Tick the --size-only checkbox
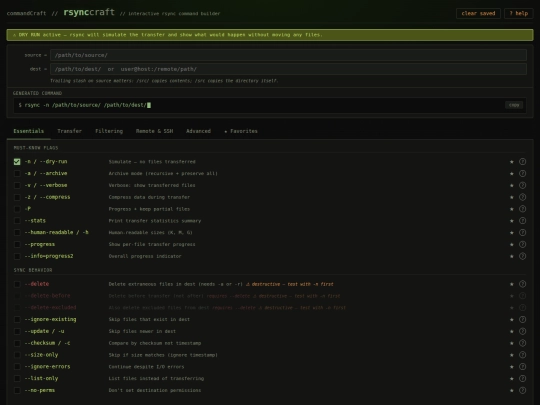The width and height of the screenshot is (540, 405). click(17, 355)
